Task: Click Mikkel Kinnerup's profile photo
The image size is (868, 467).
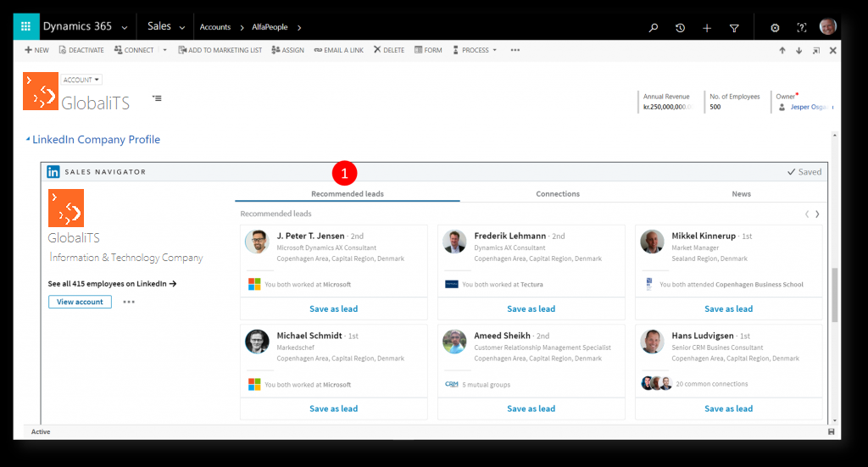Action: 652,242
